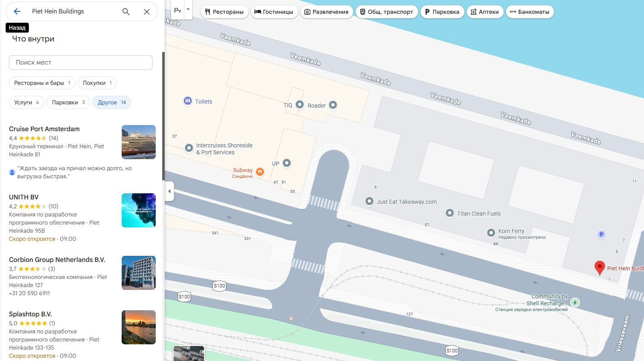Screen dimensions: 644x361
Task: Open Corbion Group Netherlands B.V. listing
Action: 57,259
